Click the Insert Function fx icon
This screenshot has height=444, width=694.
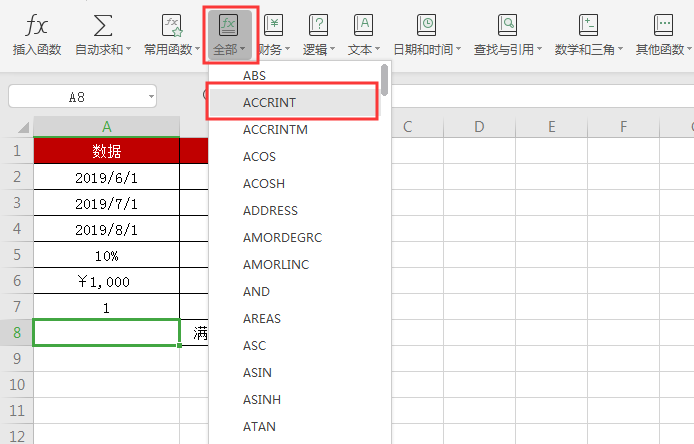pos(36,25)
